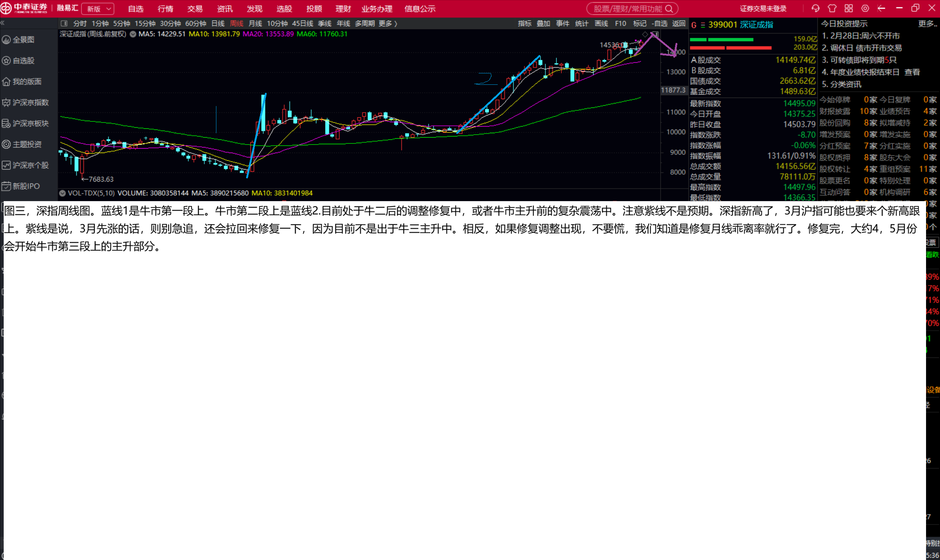Open settings via hexagon gear icon
940x560 pixels.
pos(865,8)
